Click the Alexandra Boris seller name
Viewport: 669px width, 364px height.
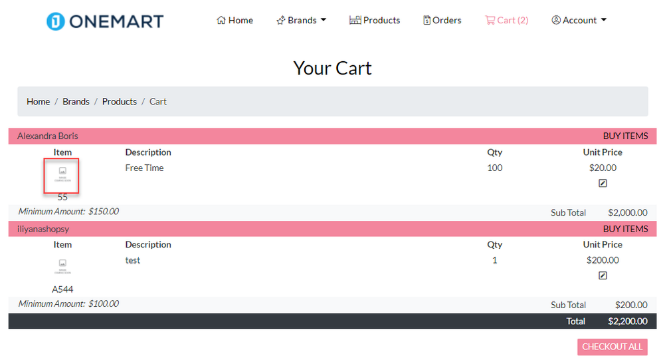tap(48, 136)
